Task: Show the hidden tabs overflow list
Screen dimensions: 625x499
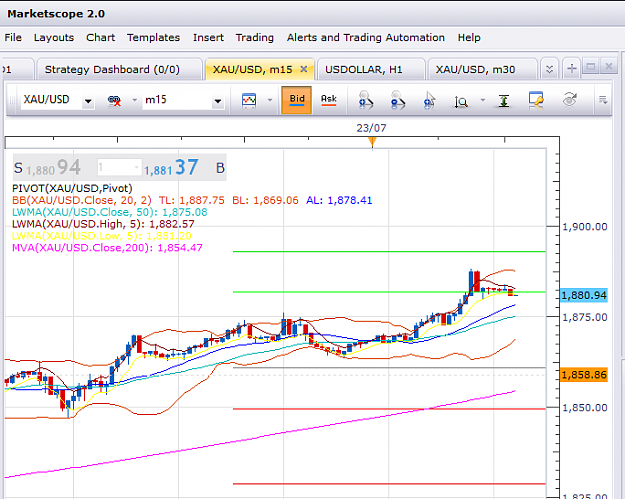Action: tap(549, 69)
